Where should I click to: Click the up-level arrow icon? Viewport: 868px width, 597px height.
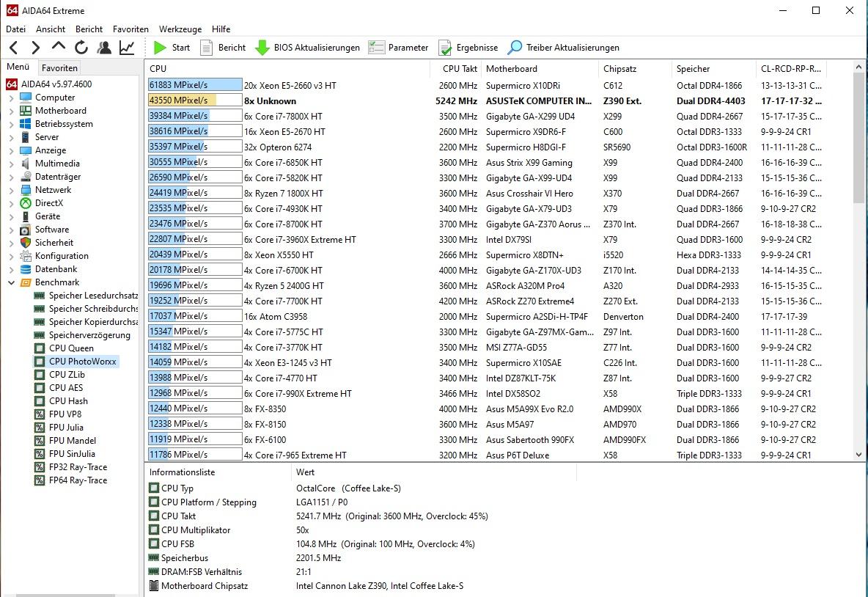[x=58, y=46]
